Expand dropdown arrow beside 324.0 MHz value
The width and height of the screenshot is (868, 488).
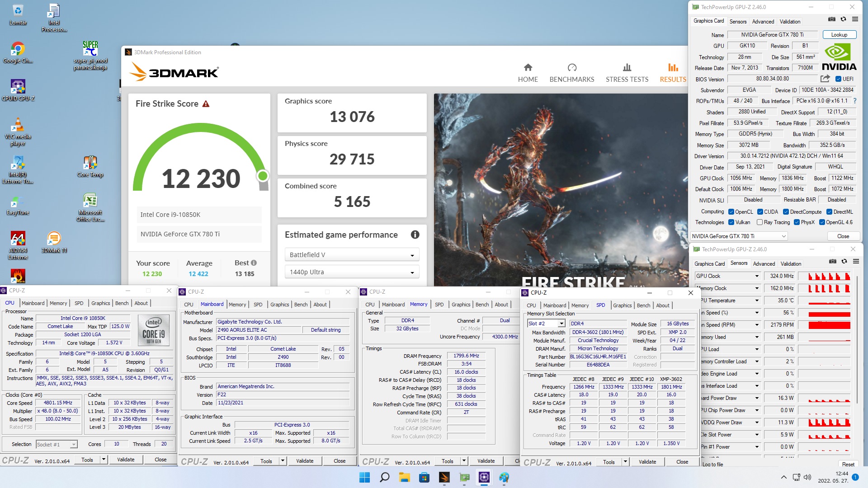tap(757, 276)
